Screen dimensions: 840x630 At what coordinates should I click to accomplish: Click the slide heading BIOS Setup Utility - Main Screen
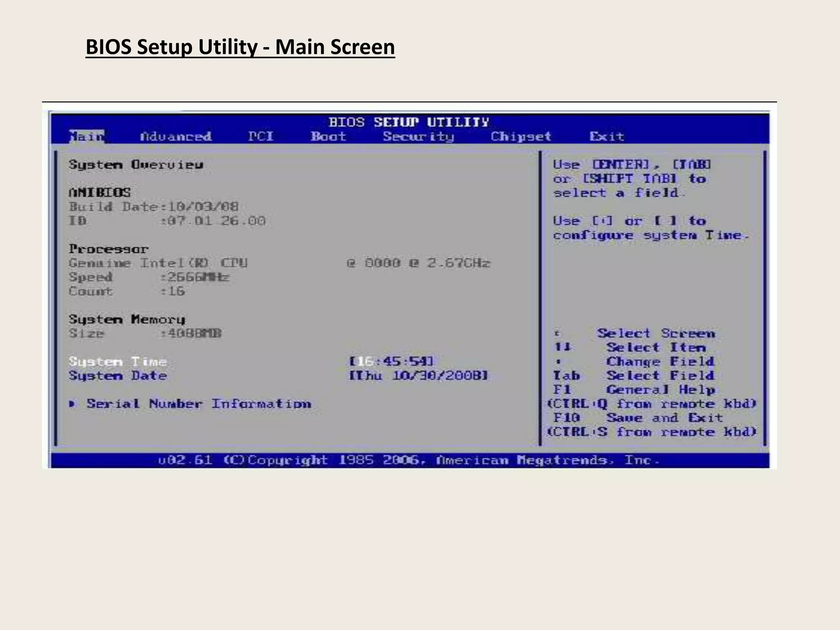(240, 47)
